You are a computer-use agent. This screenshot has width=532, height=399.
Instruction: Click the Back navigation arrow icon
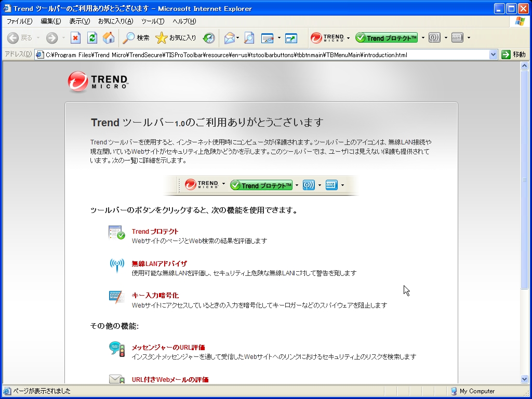tap(13, 37)
